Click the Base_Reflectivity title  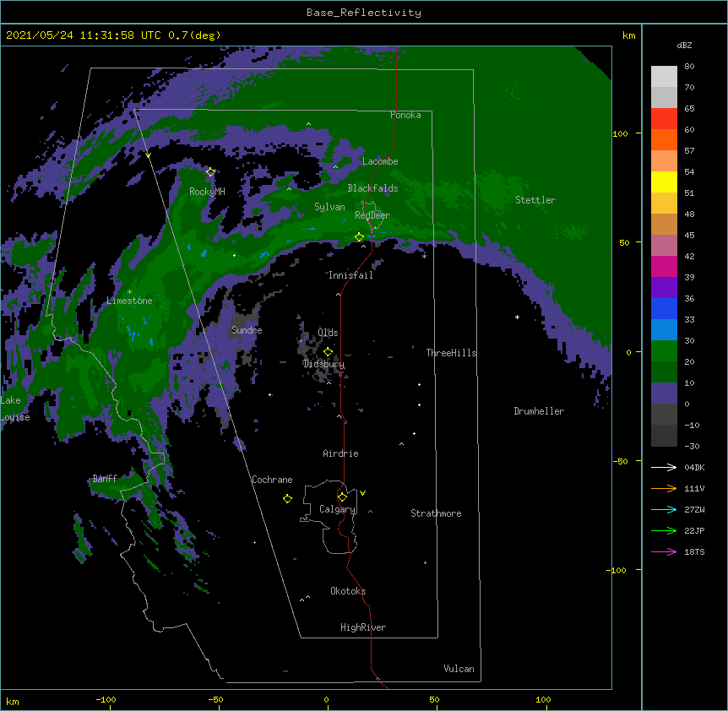364,13
